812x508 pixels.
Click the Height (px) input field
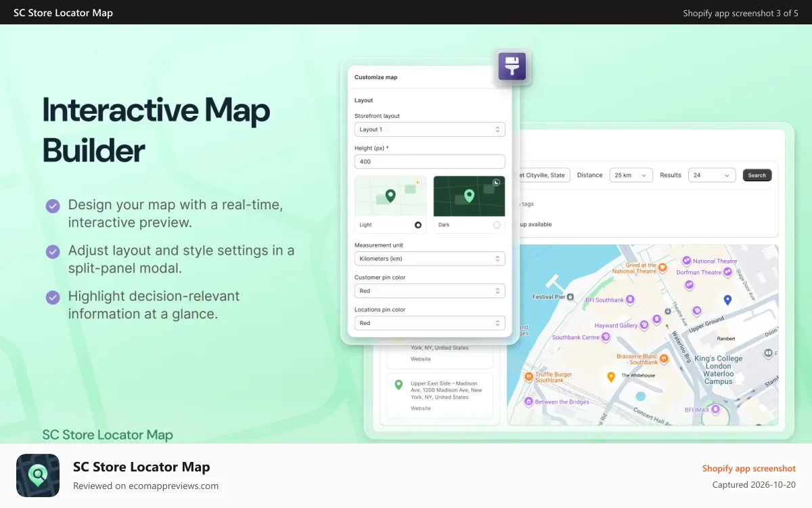430,162
